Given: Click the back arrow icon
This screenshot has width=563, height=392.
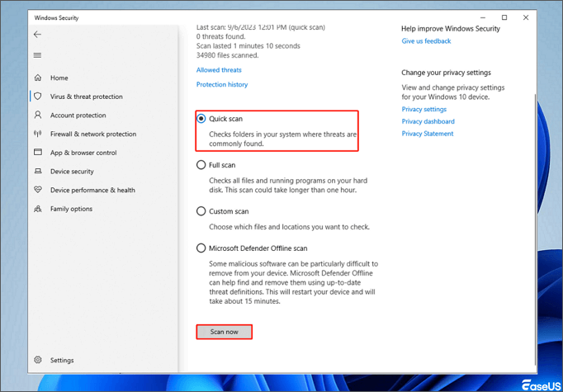Looking at the screenshot, I should [x=37, y=35].
